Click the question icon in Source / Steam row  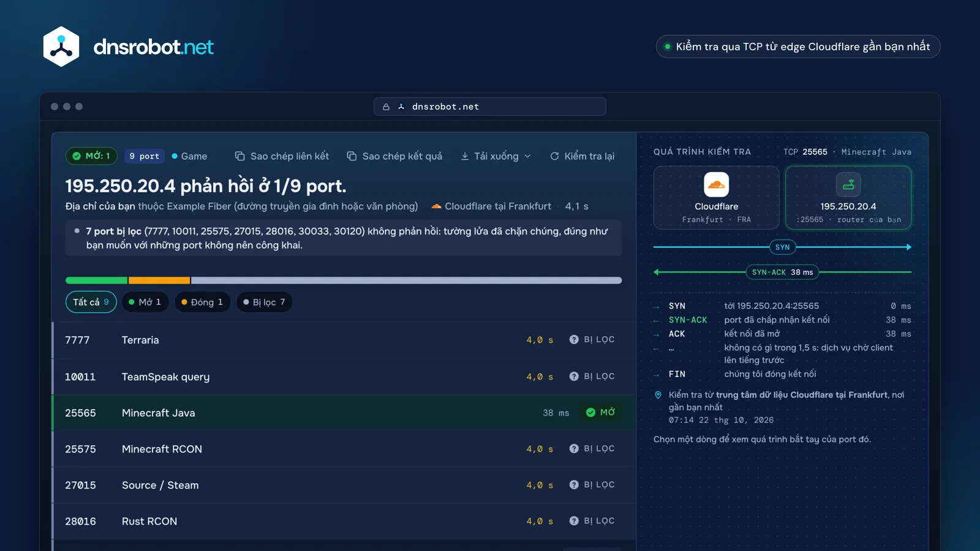574,484
